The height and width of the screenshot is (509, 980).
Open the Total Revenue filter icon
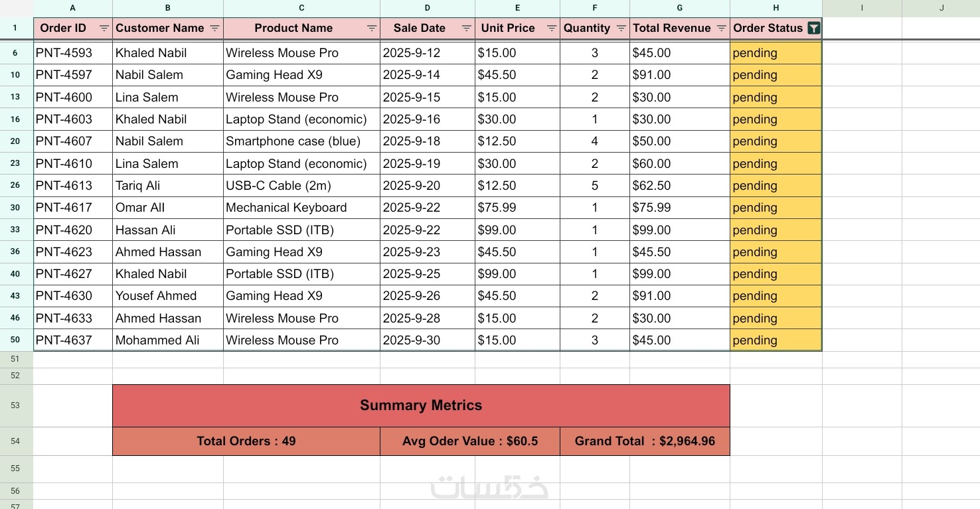click(721, 29)
